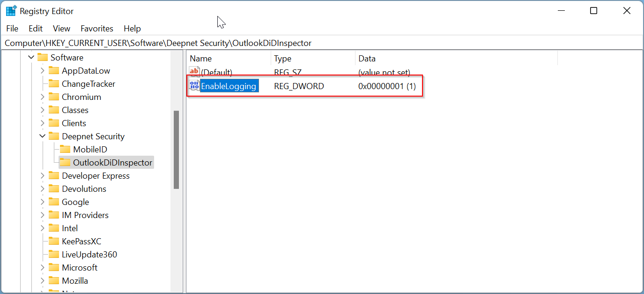This screenshot has width=644, height=294.
Task: Click the EnableLogging DWORD value icon
Action: 194,86
